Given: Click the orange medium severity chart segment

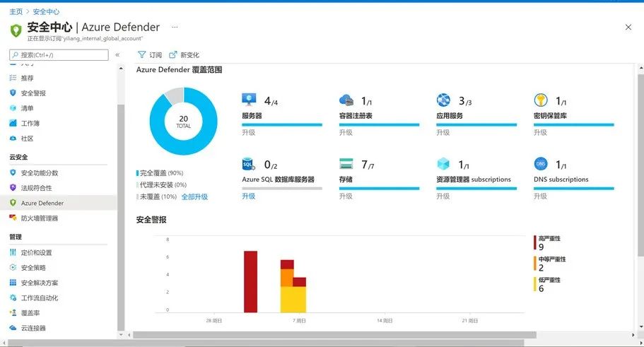Looking at the screenshot, I should click(x=287, y=278).
